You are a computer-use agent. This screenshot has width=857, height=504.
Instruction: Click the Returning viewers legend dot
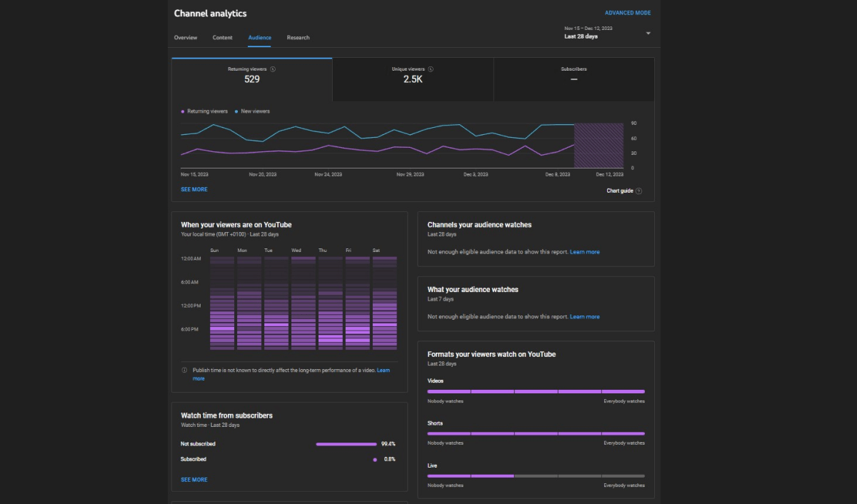[x=183, y=111]
